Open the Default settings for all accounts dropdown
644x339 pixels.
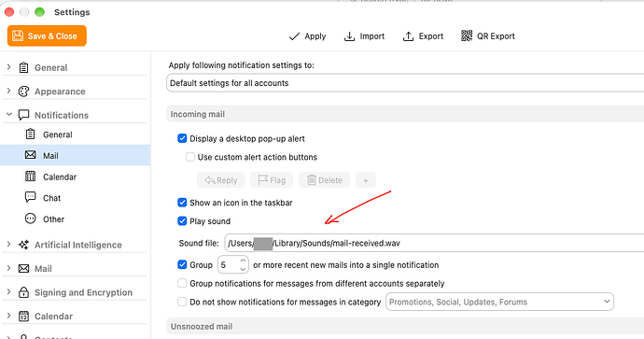tap(405, 83)
